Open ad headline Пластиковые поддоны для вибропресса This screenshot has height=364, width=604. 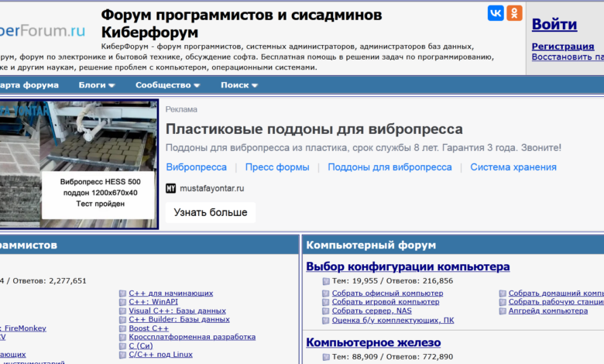coord(314,129)
